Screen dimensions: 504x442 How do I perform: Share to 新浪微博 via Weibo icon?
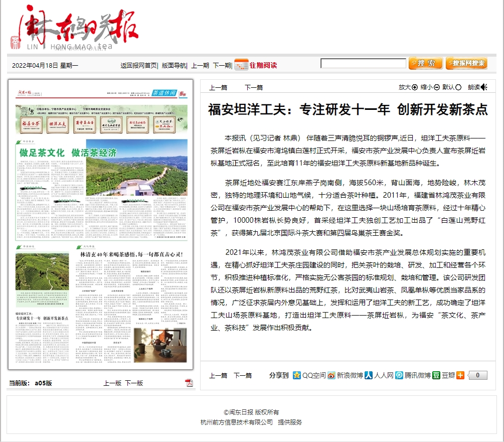click(331, 375)
